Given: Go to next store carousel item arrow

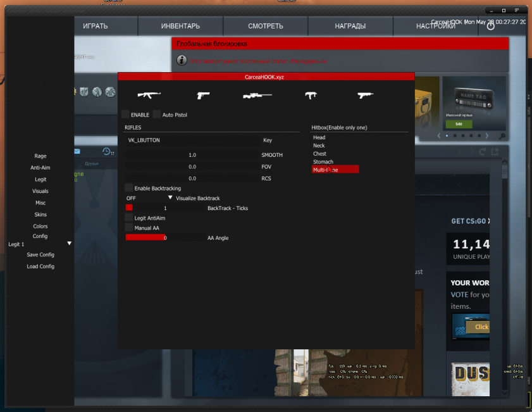Looking at the screenshot, I should [487, 135].
